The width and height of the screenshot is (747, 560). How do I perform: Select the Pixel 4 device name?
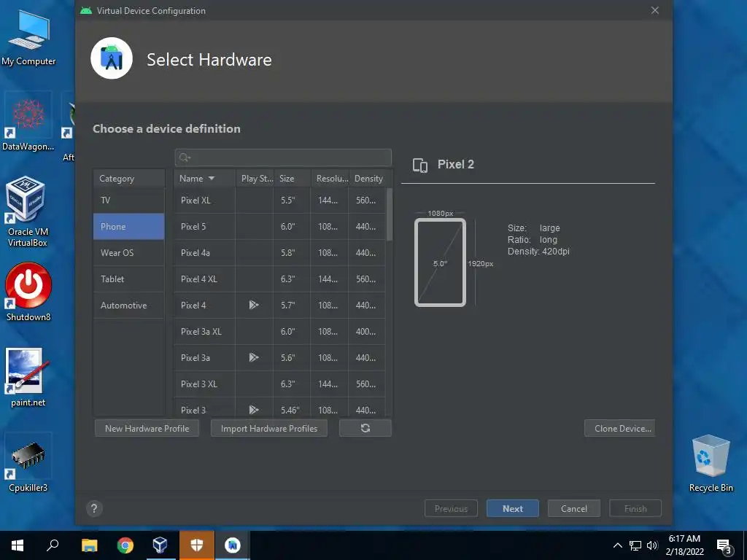coord(193,306)
